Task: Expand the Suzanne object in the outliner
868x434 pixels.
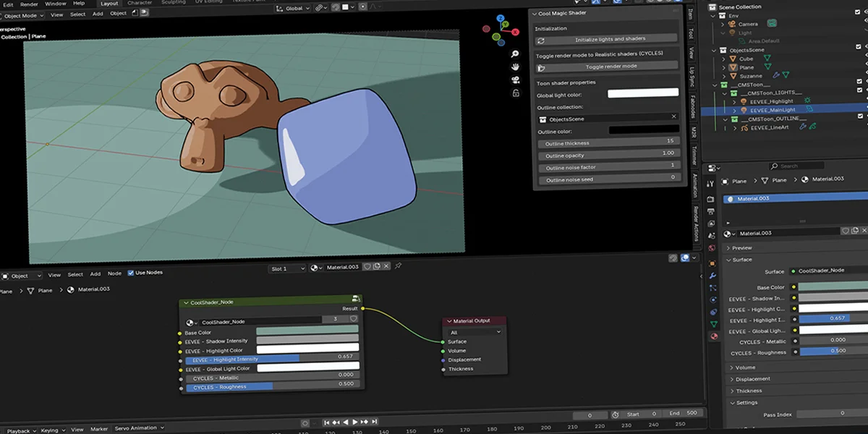Action: click(x=723, y=76)
